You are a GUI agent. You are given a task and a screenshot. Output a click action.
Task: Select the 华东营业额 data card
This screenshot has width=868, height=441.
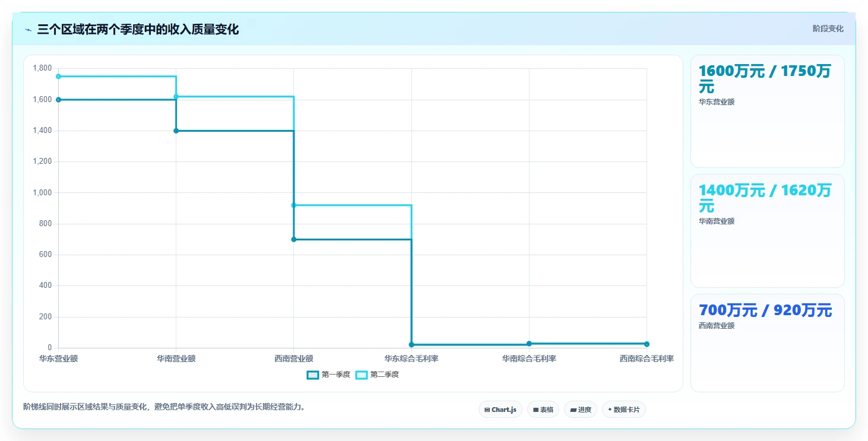767,112
